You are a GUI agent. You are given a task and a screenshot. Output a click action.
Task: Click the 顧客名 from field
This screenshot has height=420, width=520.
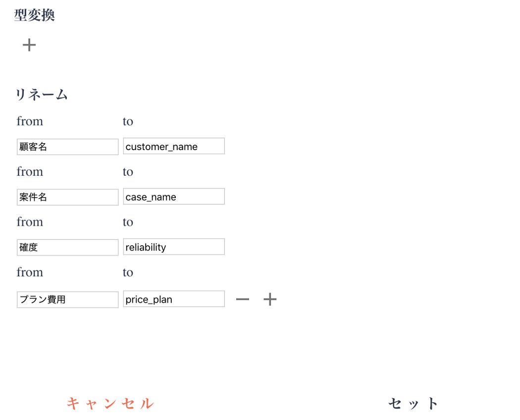tap(67, 147)
